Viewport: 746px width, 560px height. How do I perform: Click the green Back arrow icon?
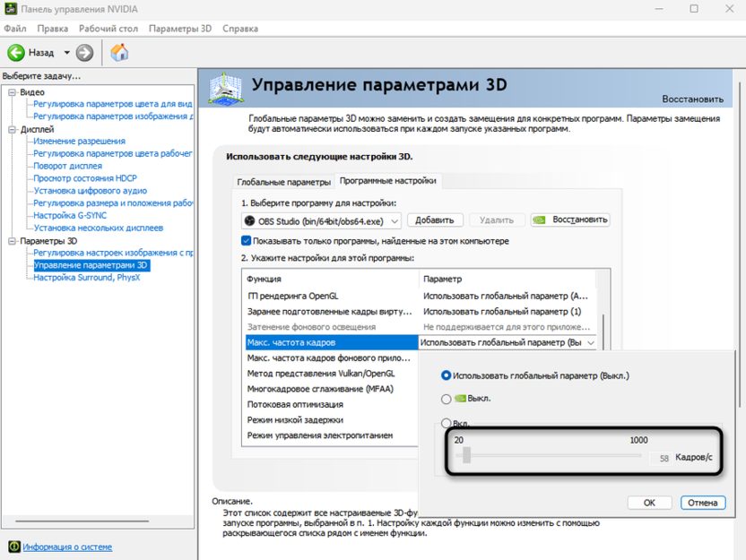(16, 53)
